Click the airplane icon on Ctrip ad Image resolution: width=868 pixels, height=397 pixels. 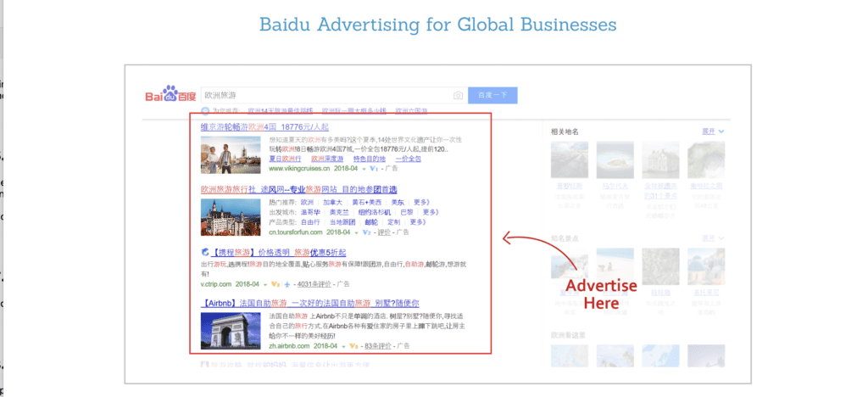(287, 284)
